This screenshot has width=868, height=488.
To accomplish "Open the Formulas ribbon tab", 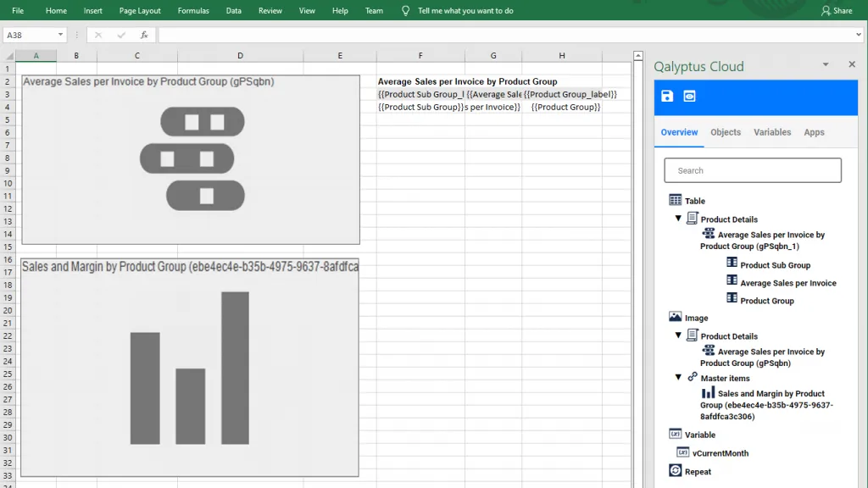I will pyautogui.click(x=193, y=11).
